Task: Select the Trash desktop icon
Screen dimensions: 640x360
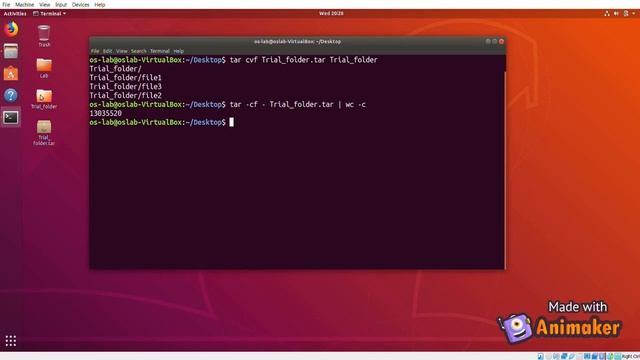Action: [x=44, y=36]
